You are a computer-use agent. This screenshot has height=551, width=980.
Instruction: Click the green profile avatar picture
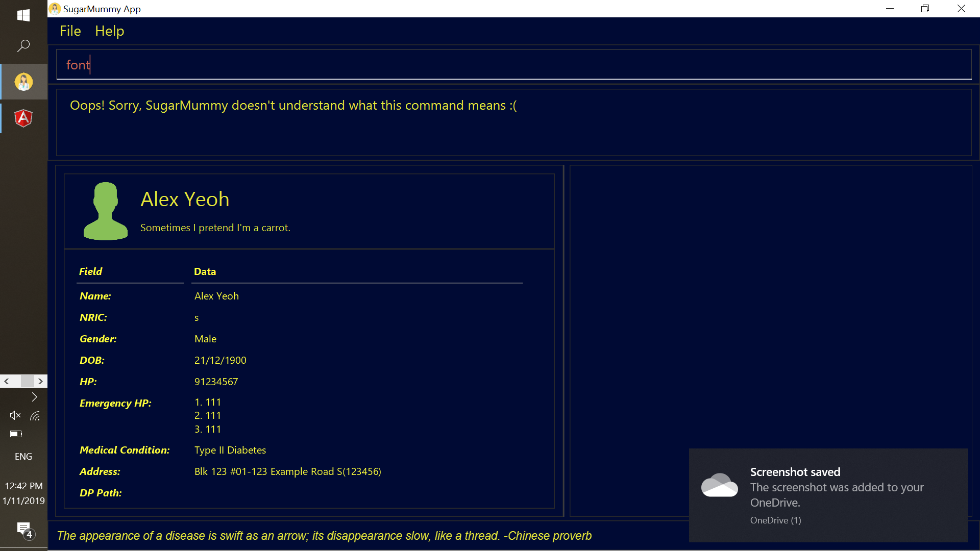106,211
